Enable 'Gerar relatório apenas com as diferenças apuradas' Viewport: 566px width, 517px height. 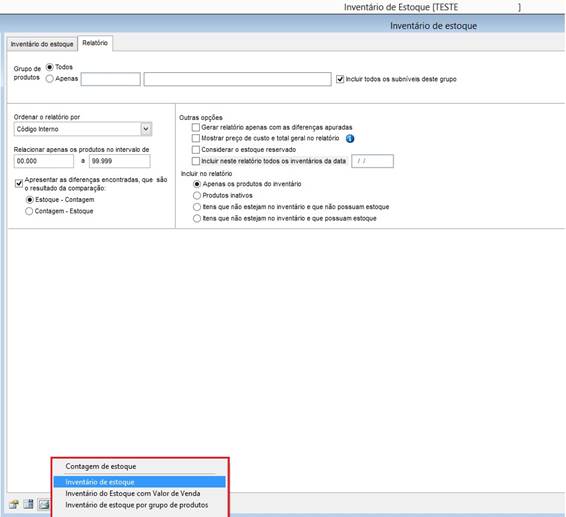point(196,127)
